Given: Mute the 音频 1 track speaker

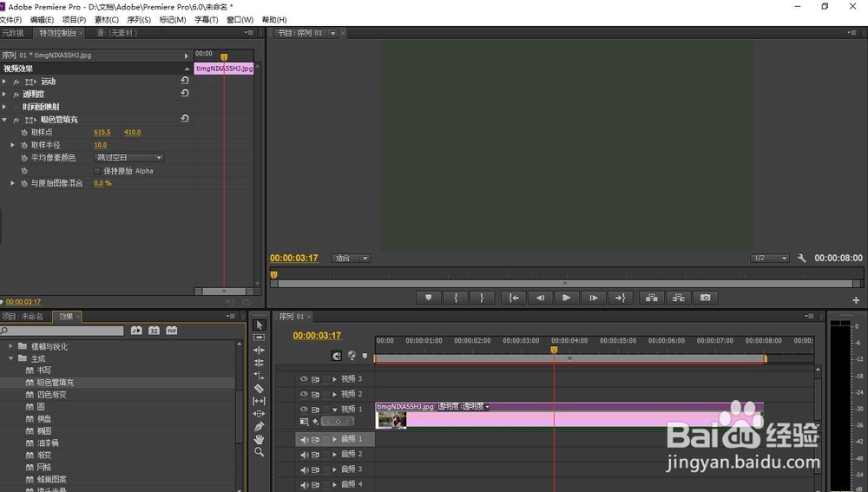Looking at the screenshot, I should click(x=303, y=439).
